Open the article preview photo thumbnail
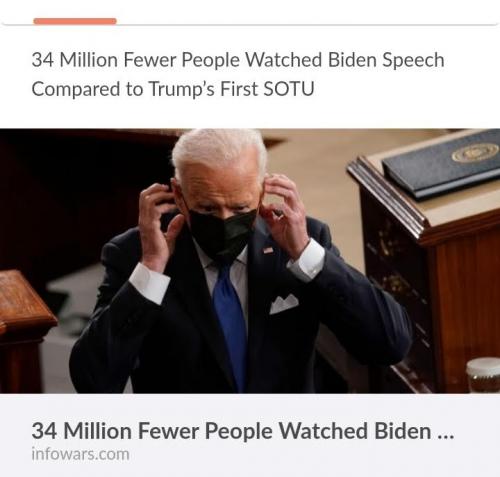 (x=250, y=261)
